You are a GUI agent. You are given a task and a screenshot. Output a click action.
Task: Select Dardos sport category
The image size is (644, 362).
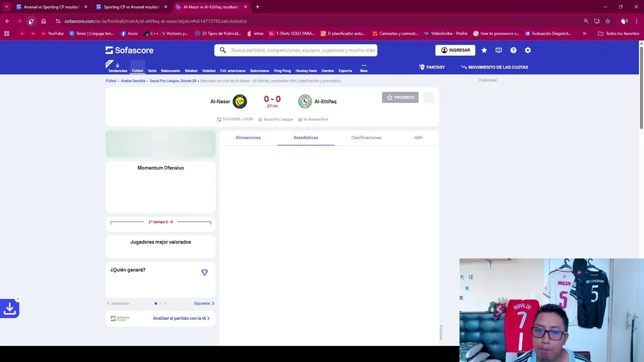tap(328, 71)
